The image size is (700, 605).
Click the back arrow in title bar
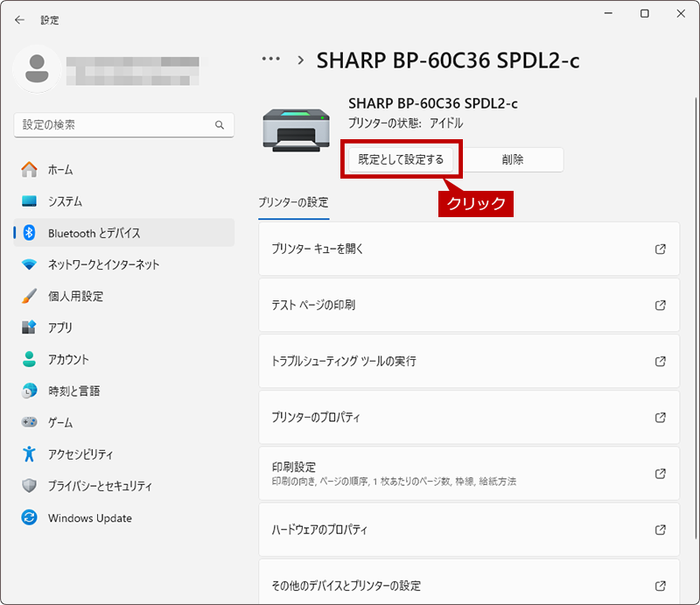tap(19, 19)
